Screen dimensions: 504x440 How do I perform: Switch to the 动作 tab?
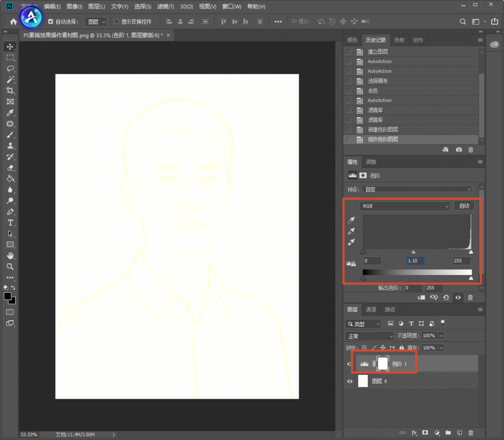click(x=418, y=40)
